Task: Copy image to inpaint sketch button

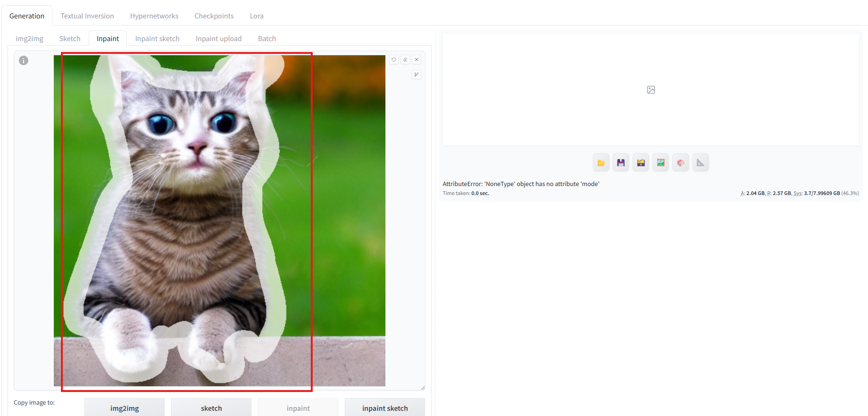Action: 385,408
